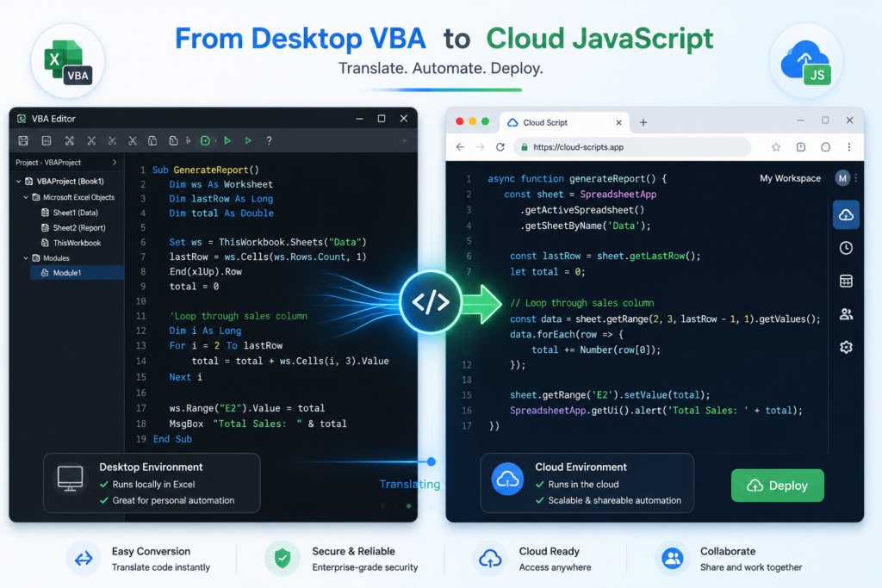Screen dimensions: 882x588
Task: Select Sheet1 (Data) in the project tree
Action: pos(75,213)
